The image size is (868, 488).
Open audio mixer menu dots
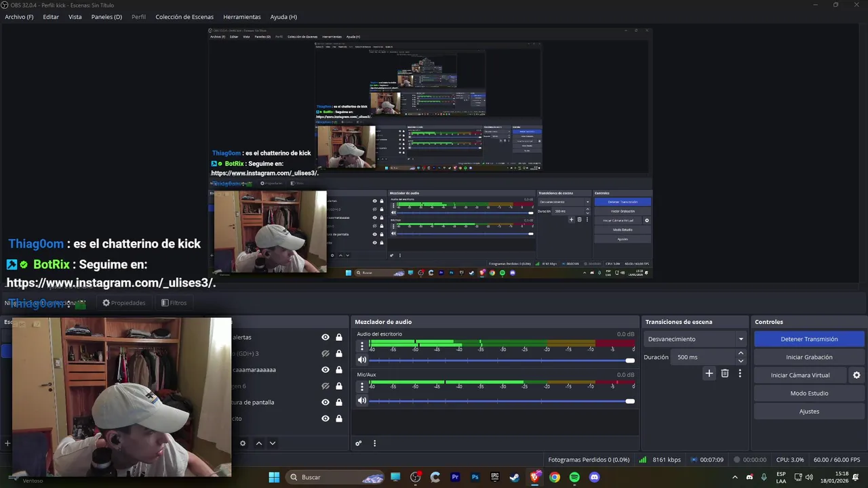374,443
